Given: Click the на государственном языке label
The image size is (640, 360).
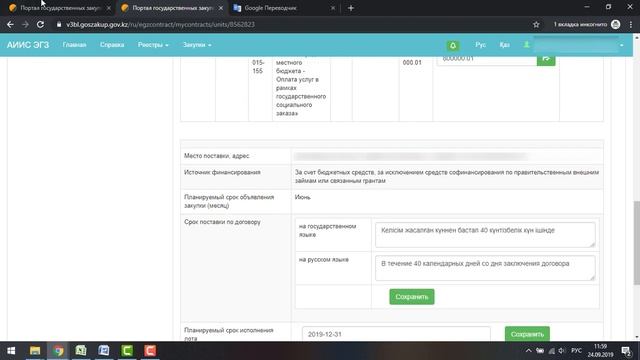Looking at the screenshot, I should [x=327, y=231].
